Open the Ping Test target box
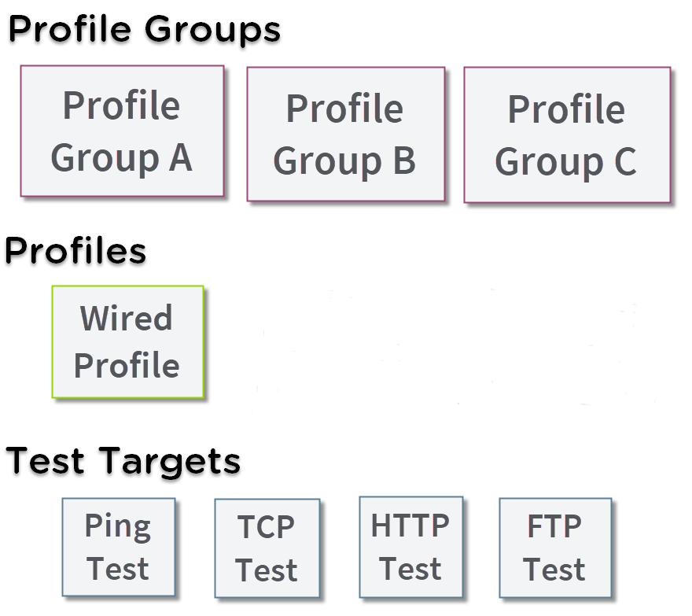This screenshot has width=692, height=616. click(x=118, y=547)
